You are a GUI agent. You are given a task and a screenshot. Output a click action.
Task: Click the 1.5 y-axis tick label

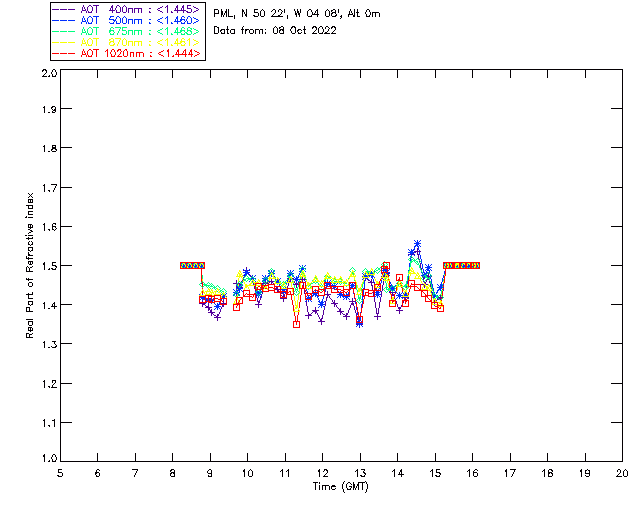[x=49, y=266]
